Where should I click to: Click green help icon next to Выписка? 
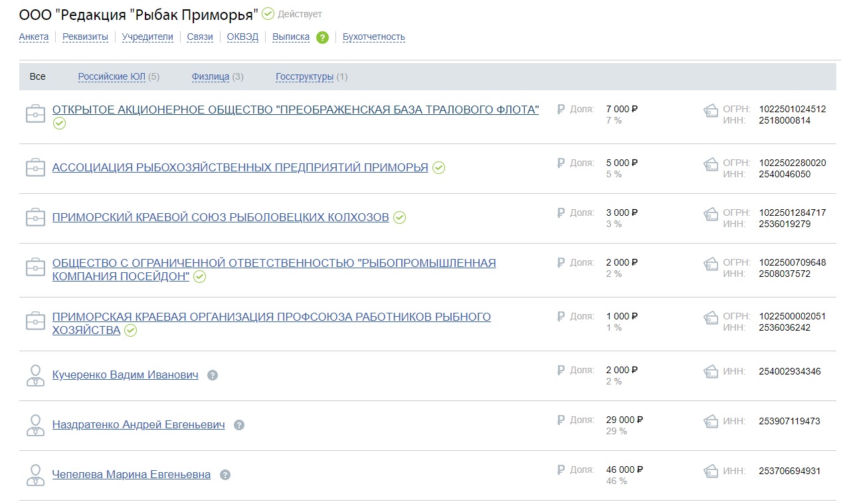click(x=322, y=37)
